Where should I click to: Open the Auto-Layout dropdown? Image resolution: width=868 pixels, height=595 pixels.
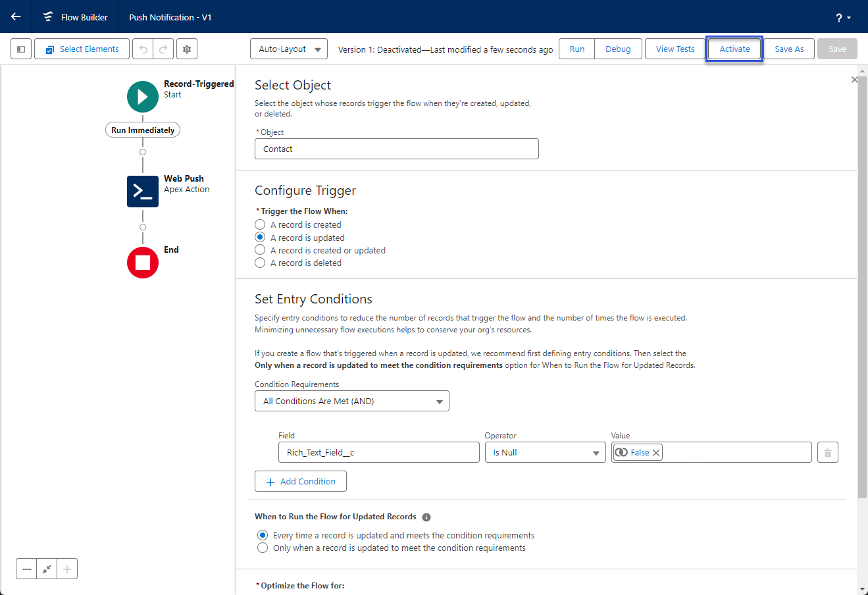pyautogui.click(x=289, y=49)
